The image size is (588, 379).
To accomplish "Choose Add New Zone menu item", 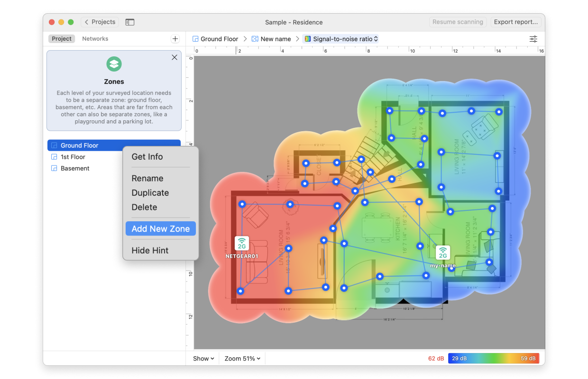I will tap(161, 229).
